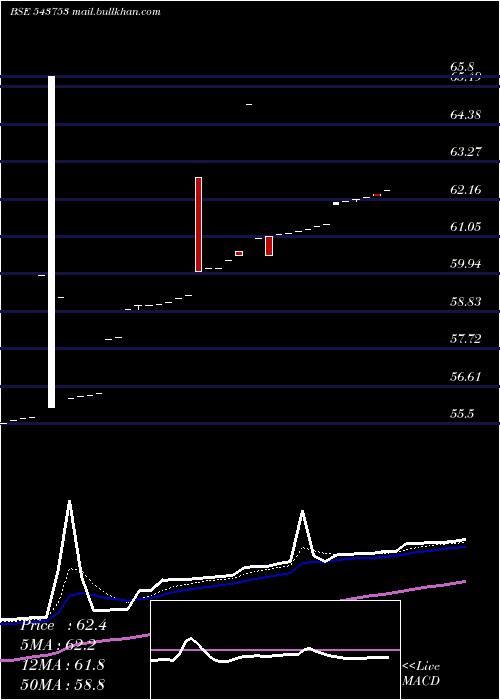
Task: Select the 62.16 price level label
Action: 466,190
